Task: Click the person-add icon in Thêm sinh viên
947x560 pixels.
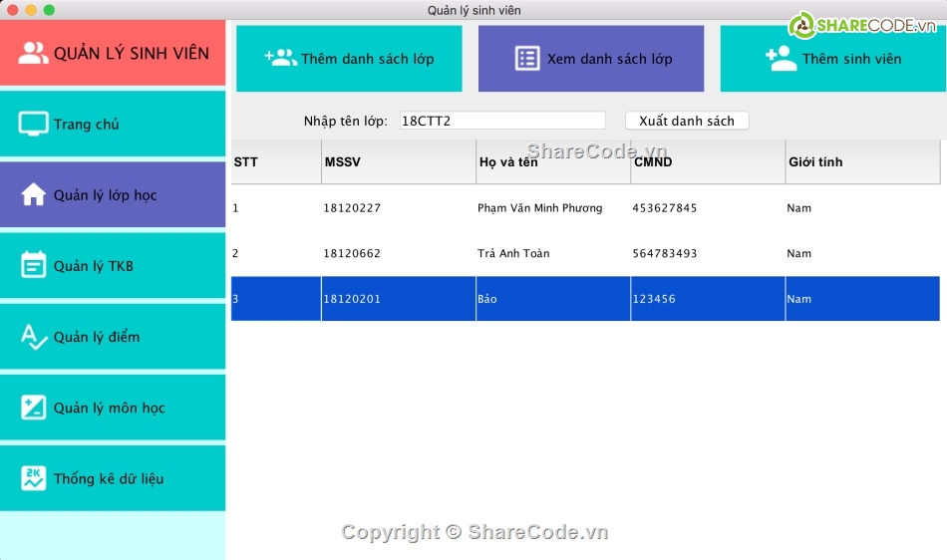Action: point(781,59)
